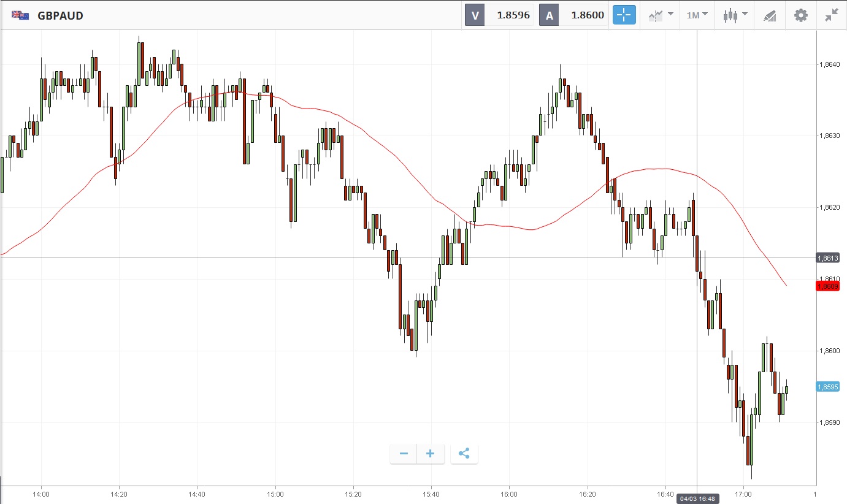Click the gray 1,8613 crosshair price label
This screenshot has width=847, height=504.
[x=827, y=258]
